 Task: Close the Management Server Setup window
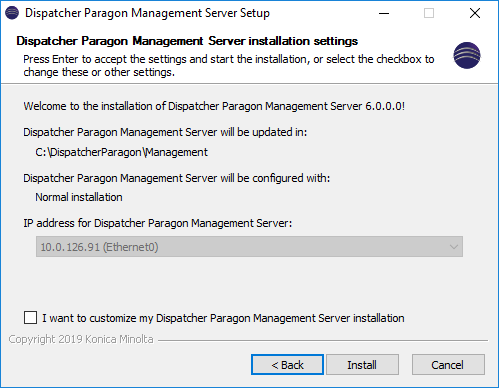[475, 13]
